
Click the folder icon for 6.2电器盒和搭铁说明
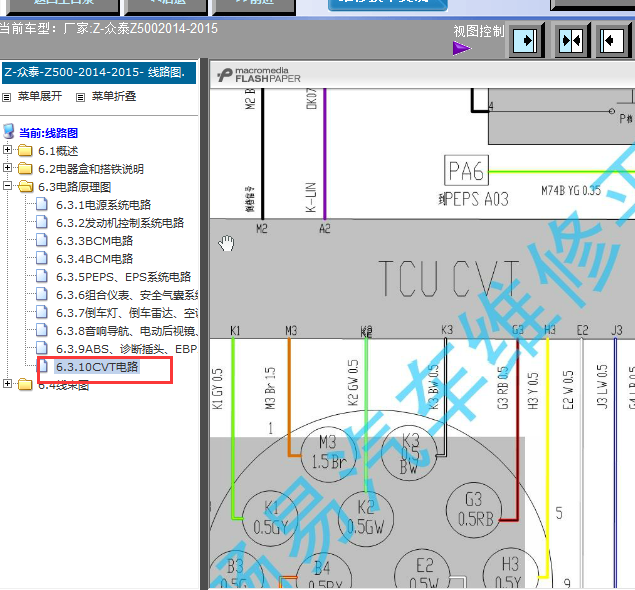point(25,168)
